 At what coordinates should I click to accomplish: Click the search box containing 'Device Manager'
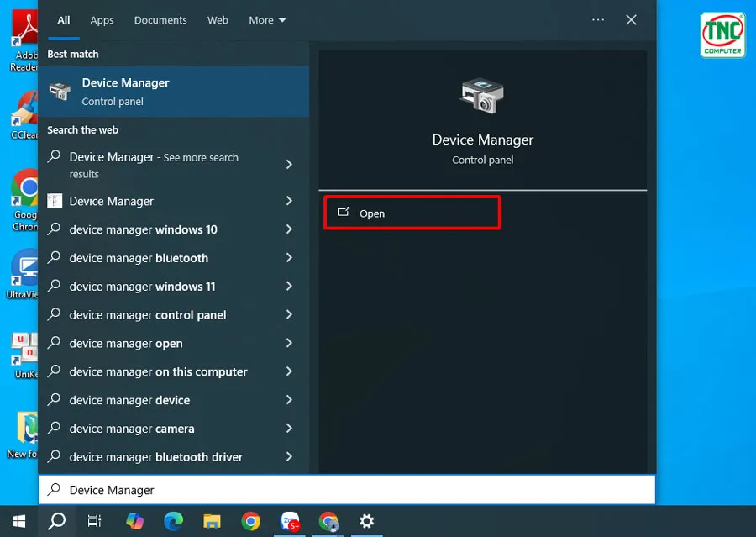[347, 490]
